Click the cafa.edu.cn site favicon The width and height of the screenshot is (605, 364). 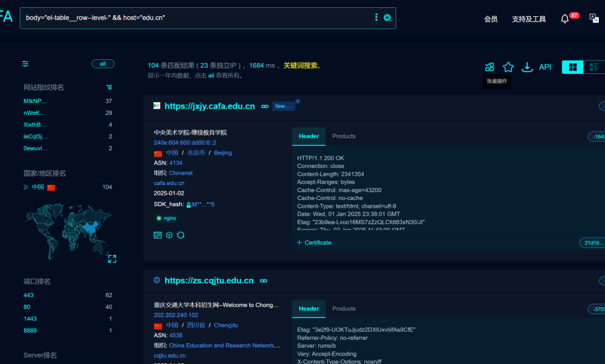click(x=157, y=106)
